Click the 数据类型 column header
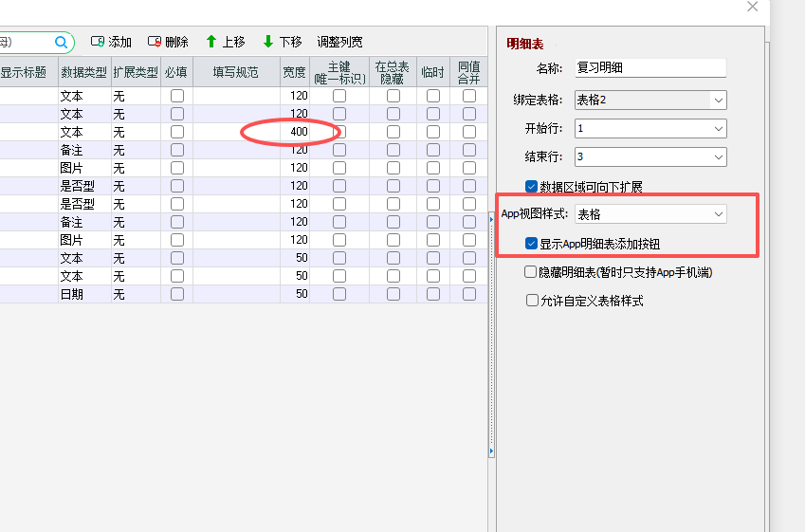The image size is (805, 532). point(83,72)
